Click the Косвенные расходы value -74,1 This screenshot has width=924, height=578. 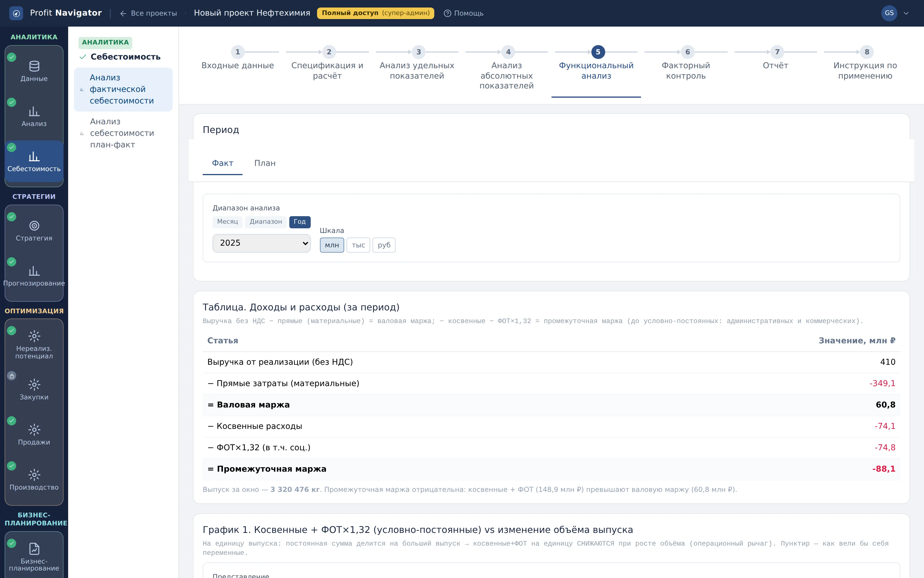pyautogui.click(x=885, y=426)
